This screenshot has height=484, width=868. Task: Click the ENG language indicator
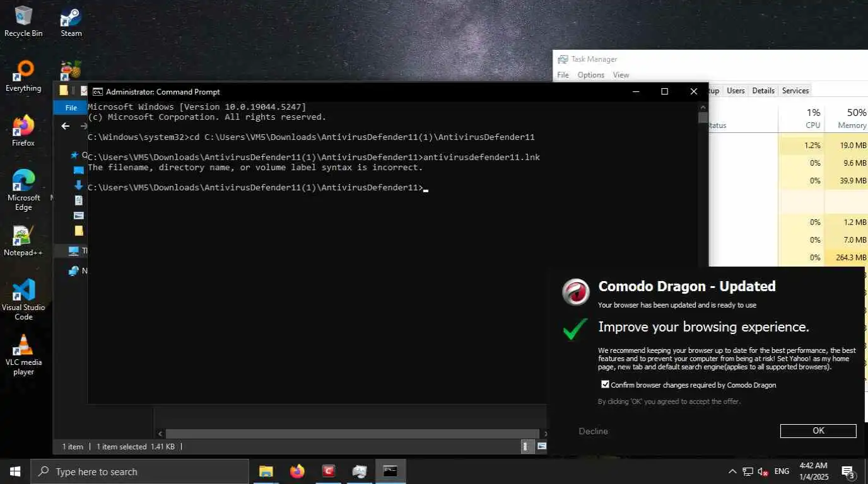782,471
